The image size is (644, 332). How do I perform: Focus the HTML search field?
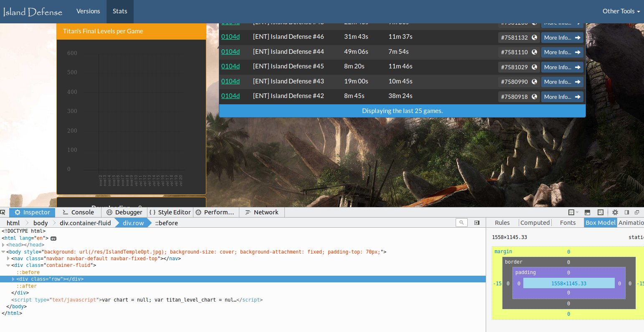[x=461, y=223]
